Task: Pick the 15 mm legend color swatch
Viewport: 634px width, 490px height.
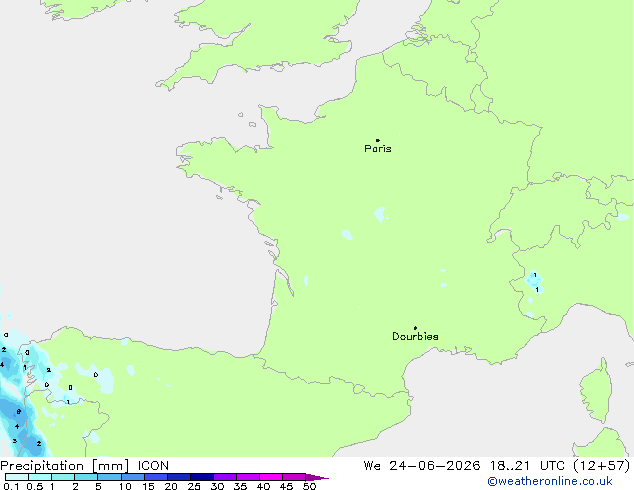Action: coord(156,477)
